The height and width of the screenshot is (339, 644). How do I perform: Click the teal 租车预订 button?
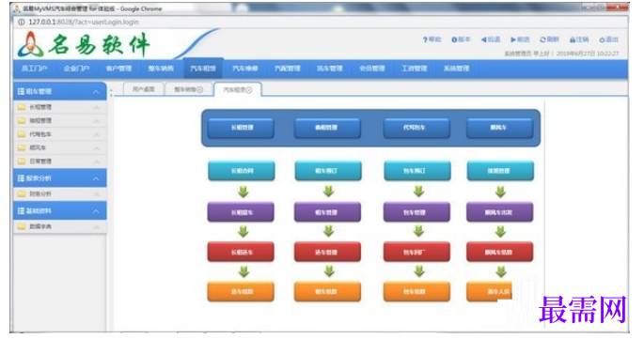[x=328, y=171]
